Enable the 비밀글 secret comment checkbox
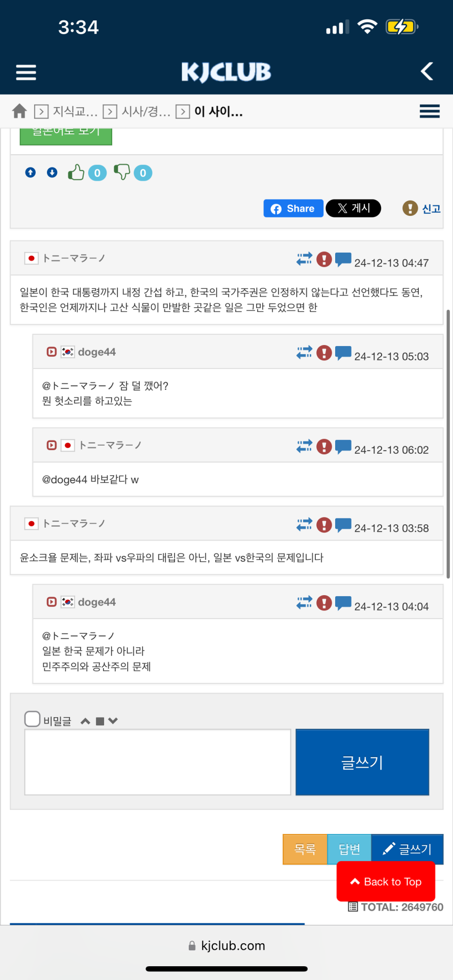Image resolution: width=453 pixels, height=980 pixels. (x=33, y=719)
